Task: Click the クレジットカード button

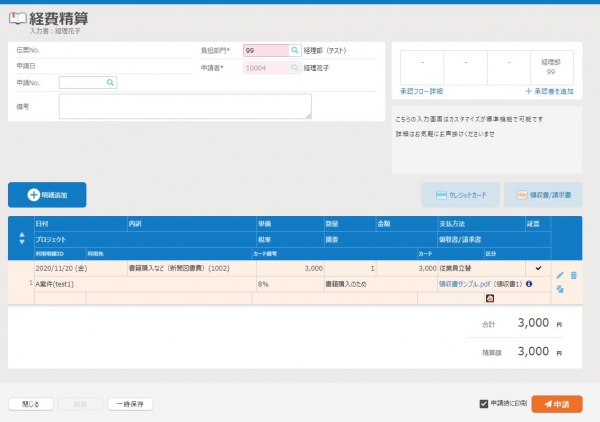Action: (x=460, y=195)
